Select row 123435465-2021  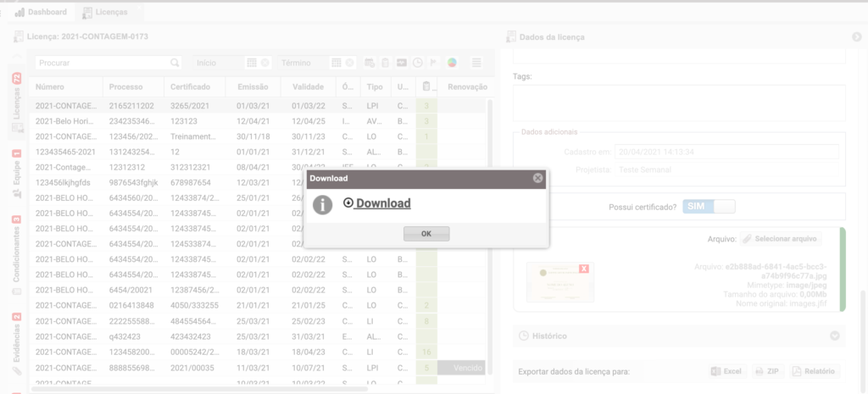258,152
